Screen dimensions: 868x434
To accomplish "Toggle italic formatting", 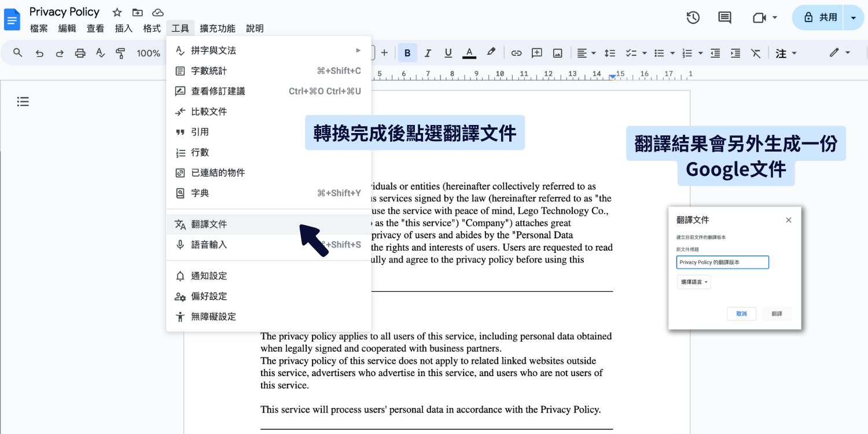I will [x=428, y=53].
